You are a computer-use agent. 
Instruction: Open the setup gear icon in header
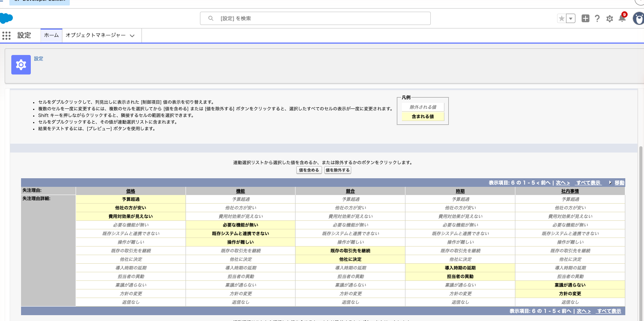point(610,19)
